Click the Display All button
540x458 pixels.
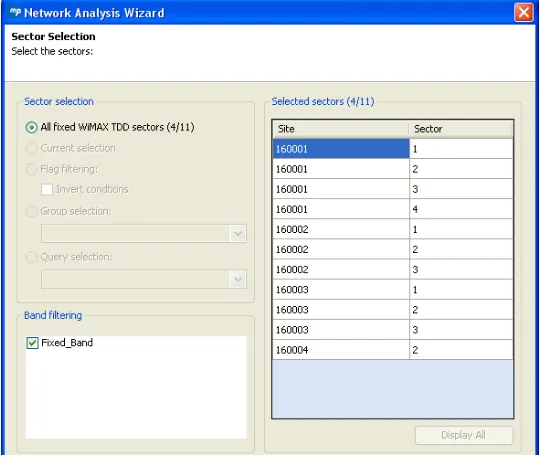pyautogui.click(x=464, y=435)
